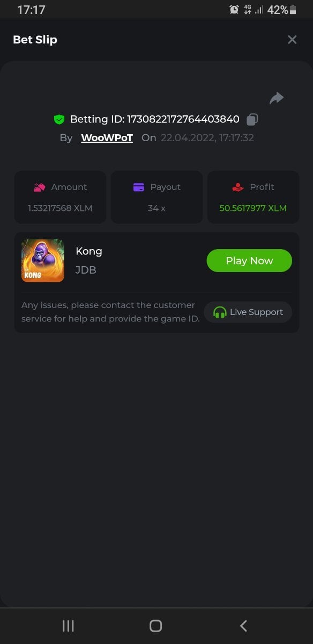Tap the purple Payout card icon
This screenshot has width=313, height=644.
pyautogui.click(x=139, y=187)
